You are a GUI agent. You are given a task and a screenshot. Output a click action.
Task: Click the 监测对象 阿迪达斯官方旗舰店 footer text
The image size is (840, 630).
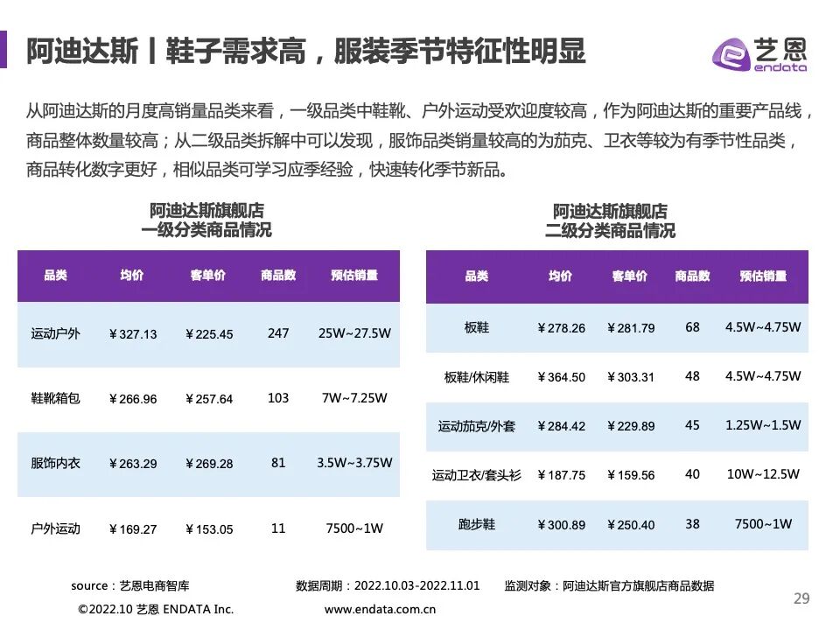(x=609, y=586)
